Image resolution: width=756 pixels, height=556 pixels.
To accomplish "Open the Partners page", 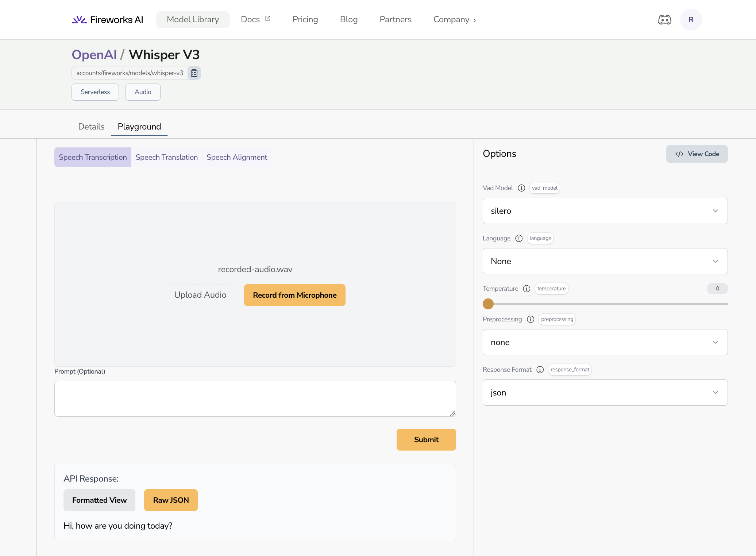I will [x=395, y=20].
